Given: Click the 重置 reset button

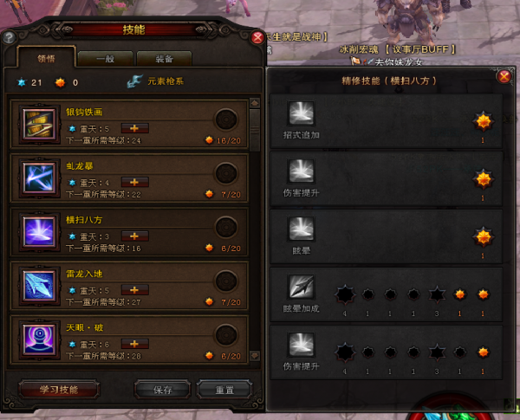Looking at the screenshot, I should [224, 390].
